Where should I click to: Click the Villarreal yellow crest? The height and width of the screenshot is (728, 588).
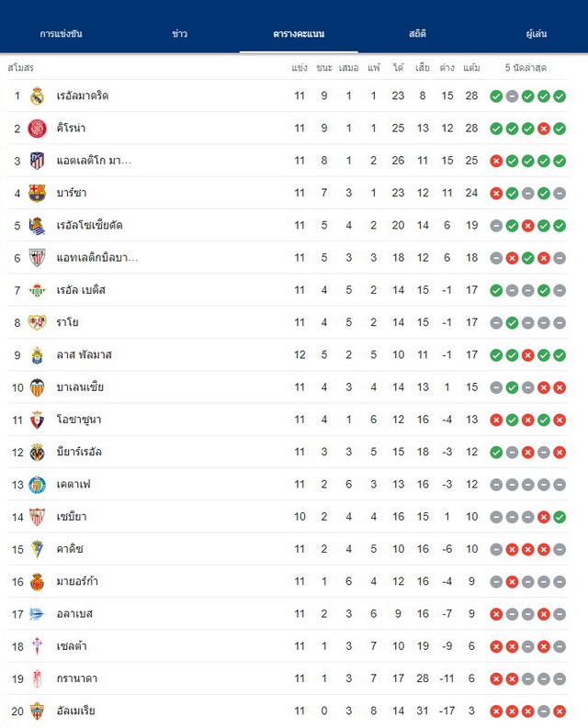point(37,453)
